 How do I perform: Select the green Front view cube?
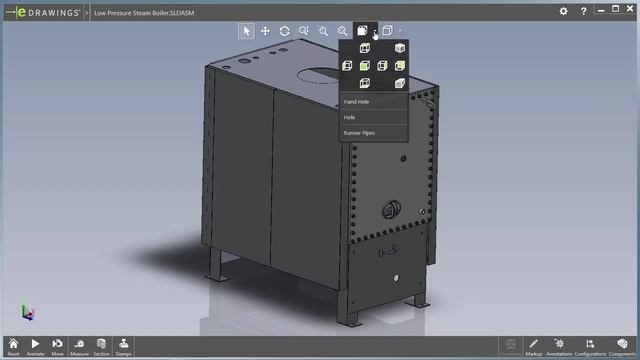[x=364, y=66]
